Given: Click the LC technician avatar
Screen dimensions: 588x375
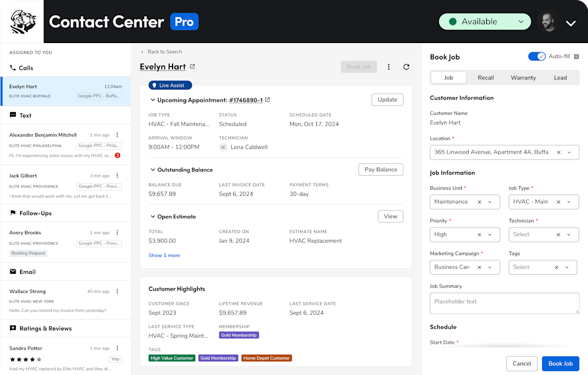Looking at the screenshot, I should (x=223, y=147).
